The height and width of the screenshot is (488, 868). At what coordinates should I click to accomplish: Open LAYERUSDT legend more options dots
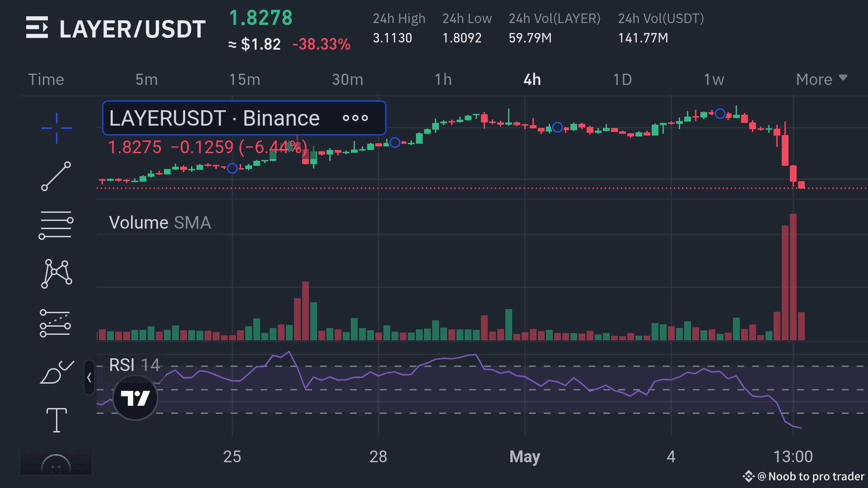[355, 118]
